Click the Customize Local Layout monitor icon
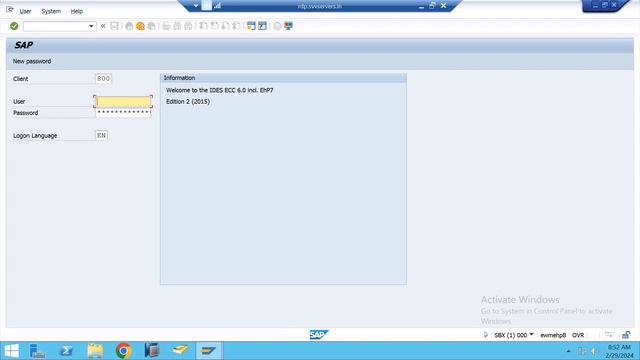The width and height of the screenshot is (640, 360). pyautogui.click(x=289, y=26)
